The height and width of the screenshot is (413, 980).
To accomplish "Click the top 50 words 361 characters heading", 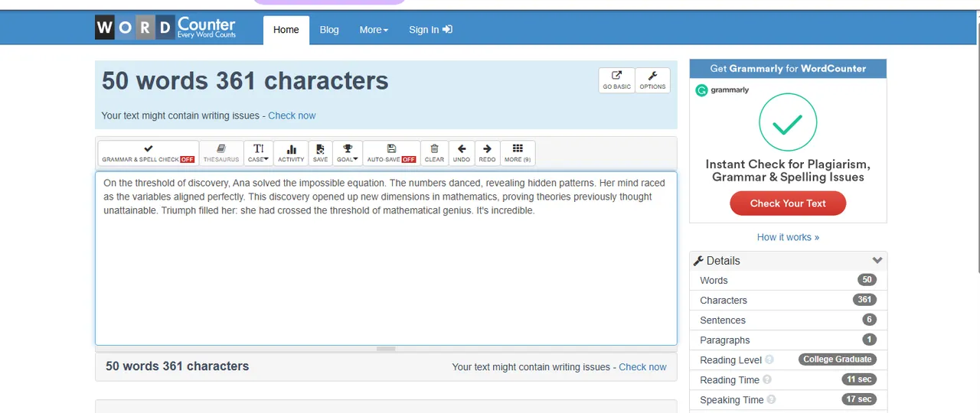I will point(245,81).
